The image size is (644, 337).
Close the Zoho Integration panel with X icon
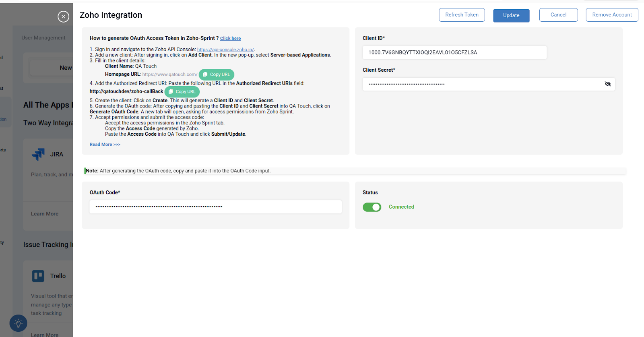(63, 17)
